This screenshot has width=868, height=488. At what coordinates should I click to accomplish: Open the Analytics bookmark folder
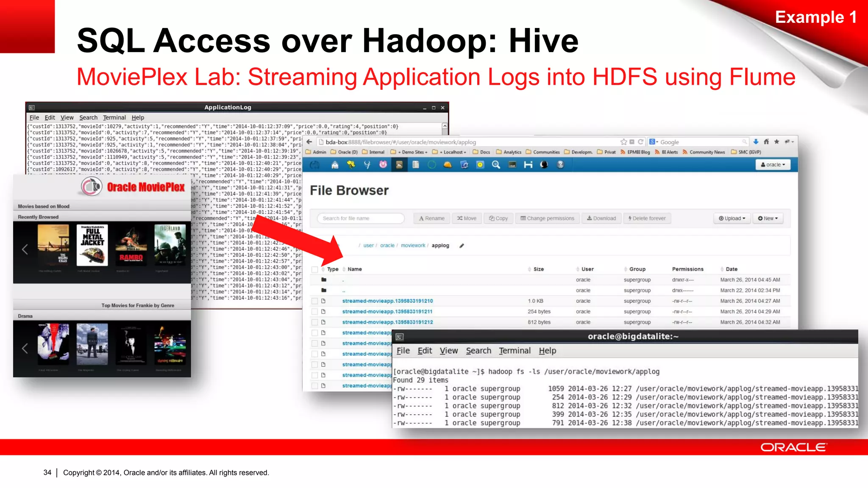point(509,152)
